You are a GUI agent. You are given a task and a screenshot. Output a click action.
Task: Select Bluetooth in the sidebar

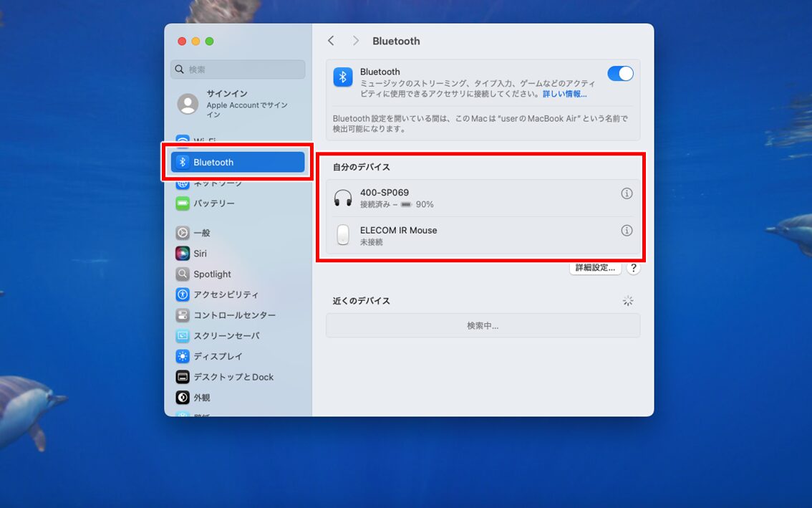[x=213, y=162]
